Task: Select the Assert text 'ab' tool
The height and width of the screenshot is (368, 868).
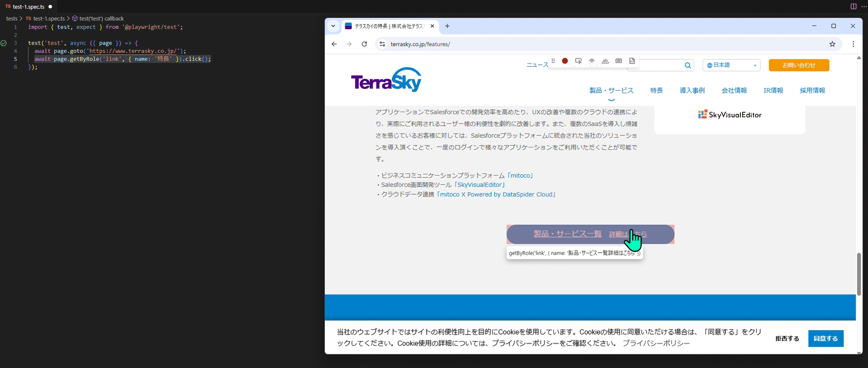Action: coord(605,61)
